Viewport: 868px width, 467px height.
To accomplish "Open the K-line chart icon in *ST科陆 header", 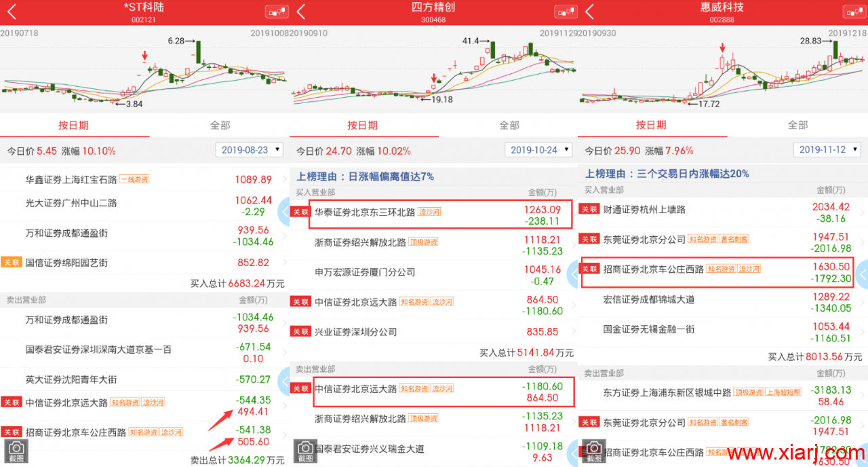I will (277, 12).
